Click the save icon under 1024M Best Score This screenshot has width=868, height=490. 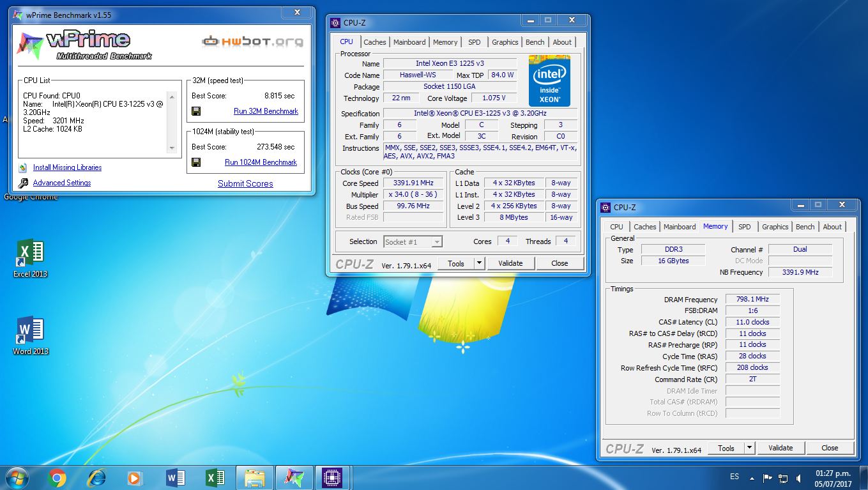(x=196, y=162)
